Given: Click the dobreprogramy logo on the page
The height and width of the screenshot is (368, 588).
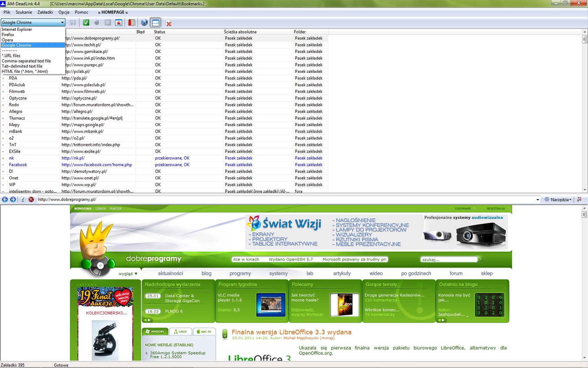Looking at the screenshot, I should tap(154, 259).
